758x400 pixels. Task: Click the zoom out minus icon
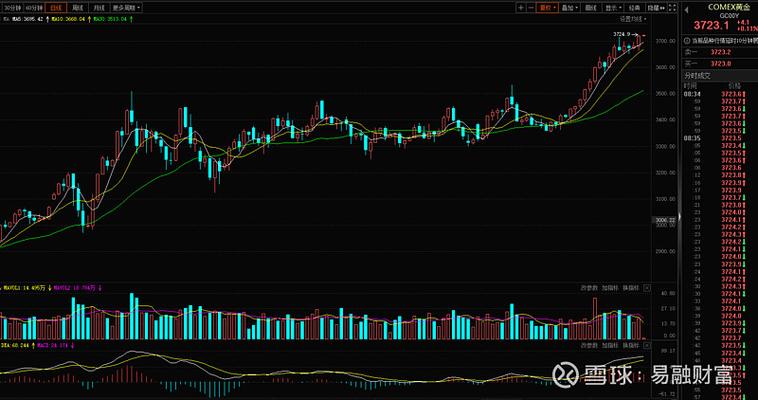click(530, 7)
